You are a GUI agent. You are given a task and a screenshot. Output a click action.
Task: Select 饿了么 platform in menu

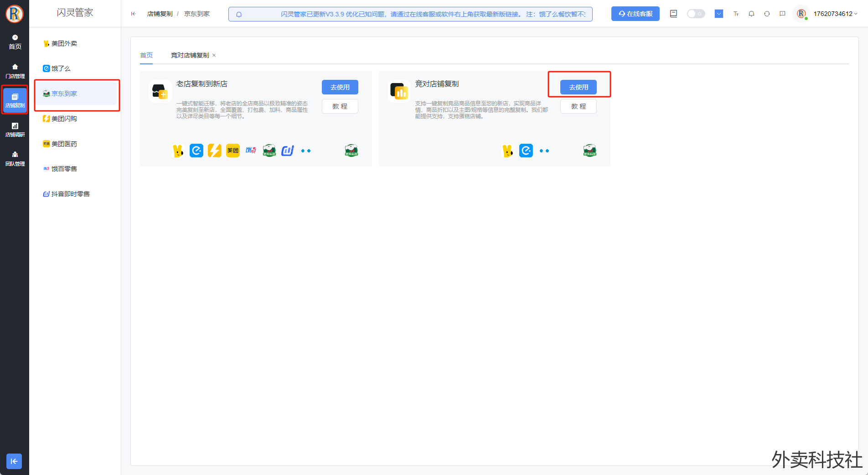click(x=75, y=68)
